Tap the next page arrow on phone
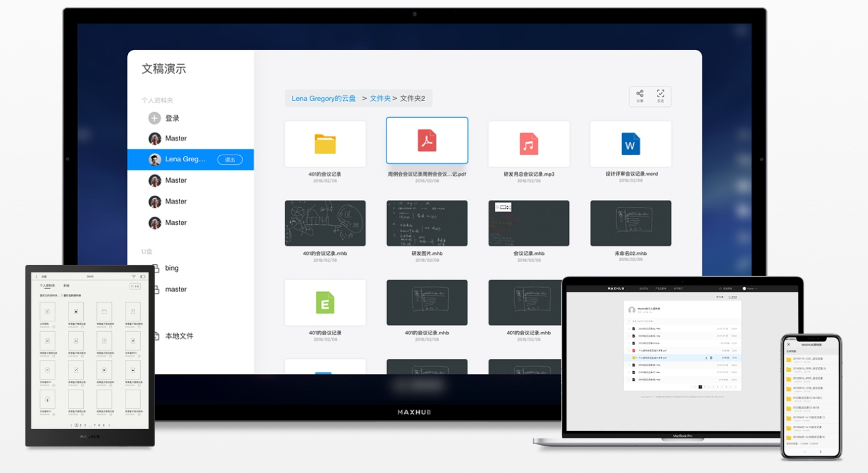 click(820, 452)
